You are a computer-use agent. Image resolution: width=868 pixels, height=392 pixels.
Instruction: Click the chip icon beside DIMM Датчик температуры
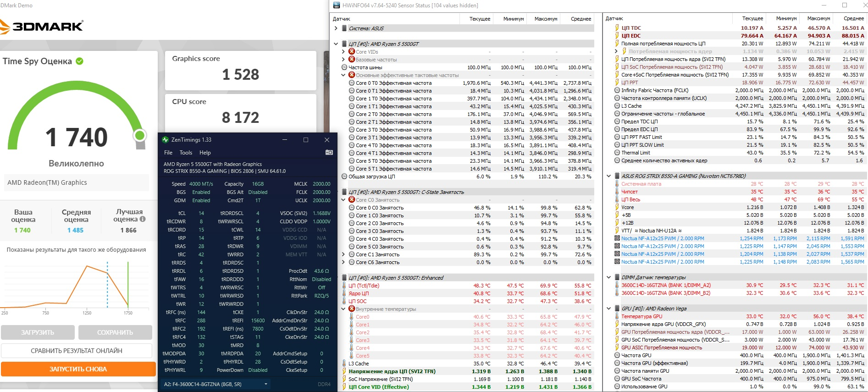617,277
